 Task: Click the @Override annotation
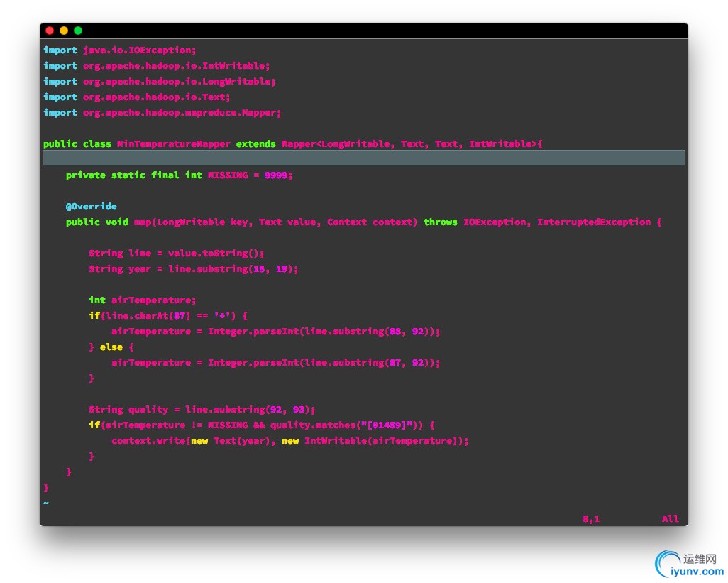pos(92,206)
